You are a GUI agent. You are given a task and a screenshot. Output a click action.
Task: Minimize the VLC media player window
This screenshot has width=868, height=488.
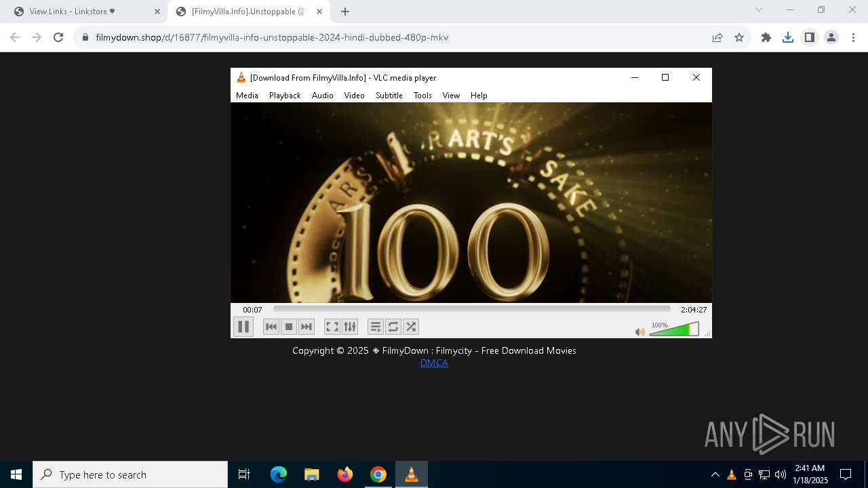(x=635, y=77)
